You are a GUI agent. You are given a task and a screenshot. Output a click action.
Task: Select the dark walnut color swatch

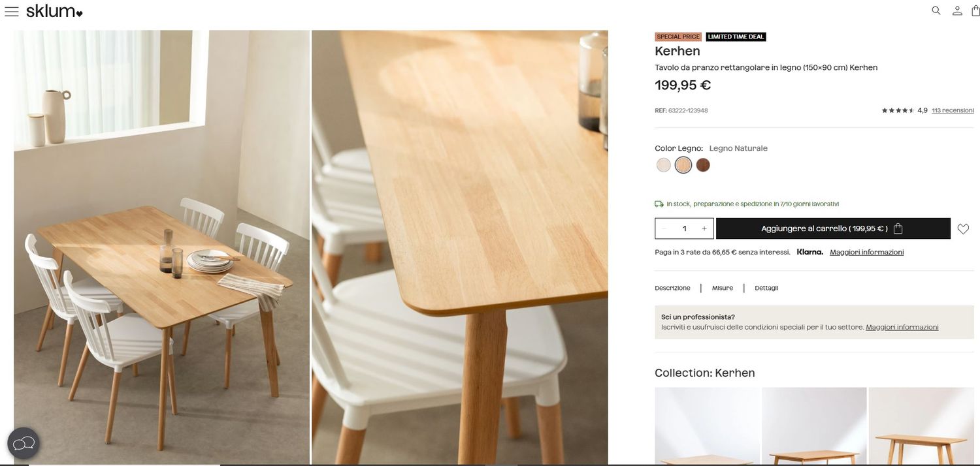(x=703, y=165)
